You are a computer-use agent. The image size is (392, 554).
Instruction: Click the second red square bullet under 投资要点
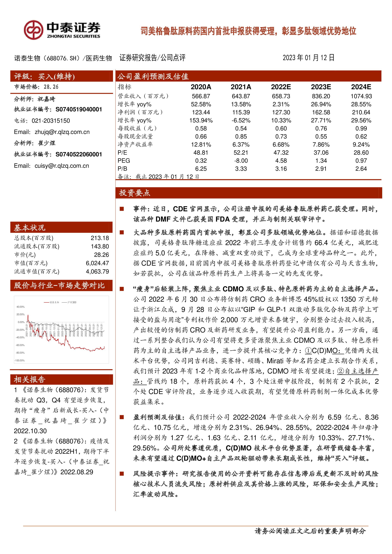(122, 232)
